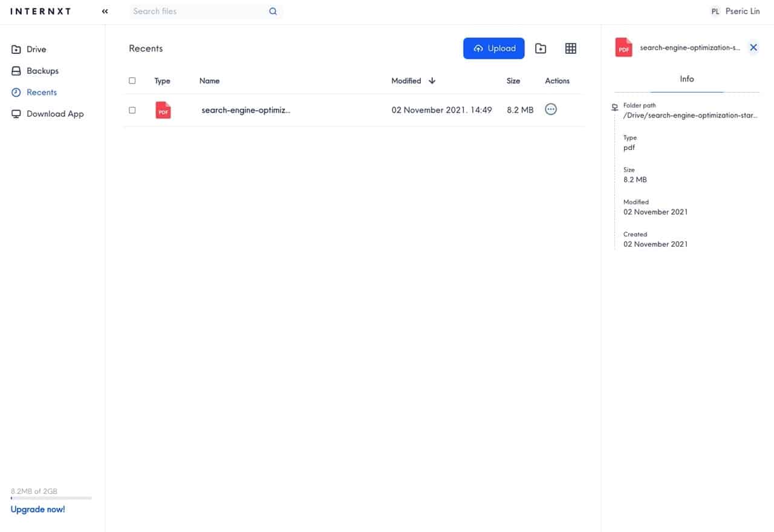The height and width of the screenshot is (532, 774).
Task: Click the PDF file type icon in the row
Action: (163, 110)
